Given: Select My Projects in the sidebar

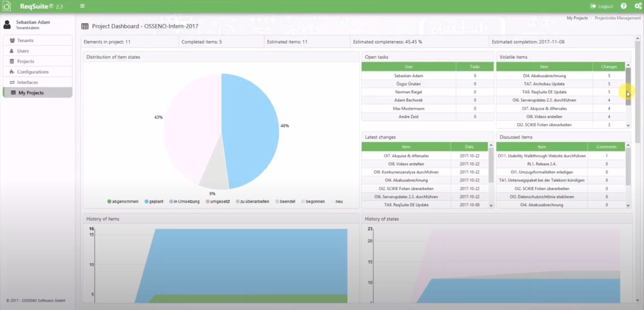Looking at the screenshot, I should click(37, 93).
